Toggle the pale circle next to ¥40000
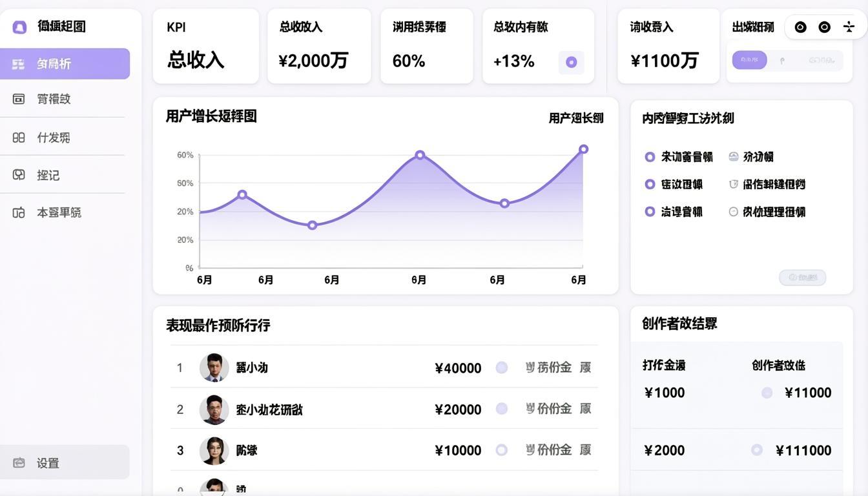 click(502, 367)
